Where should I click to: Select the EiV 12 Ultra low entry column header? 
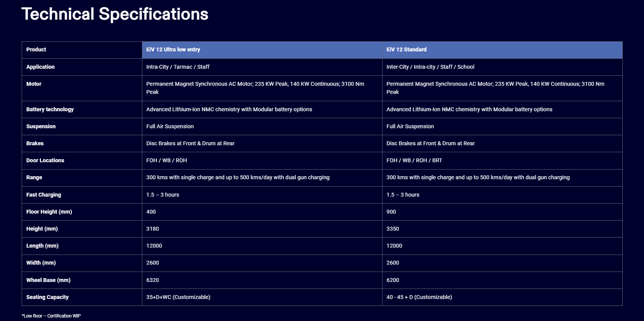(x=173, y=49)
